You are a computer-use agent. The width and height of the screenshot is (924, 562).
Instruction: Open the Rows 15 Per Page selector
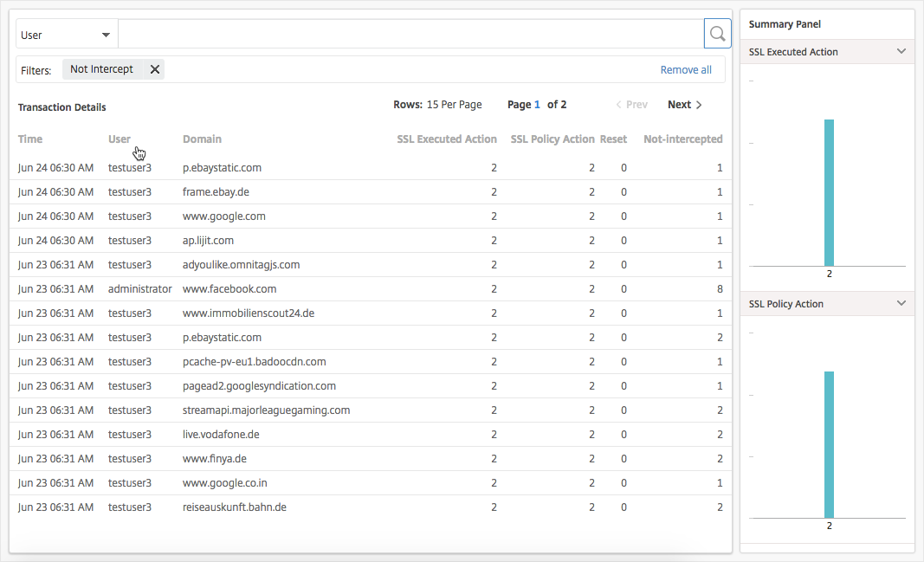(x=453, y=105)
